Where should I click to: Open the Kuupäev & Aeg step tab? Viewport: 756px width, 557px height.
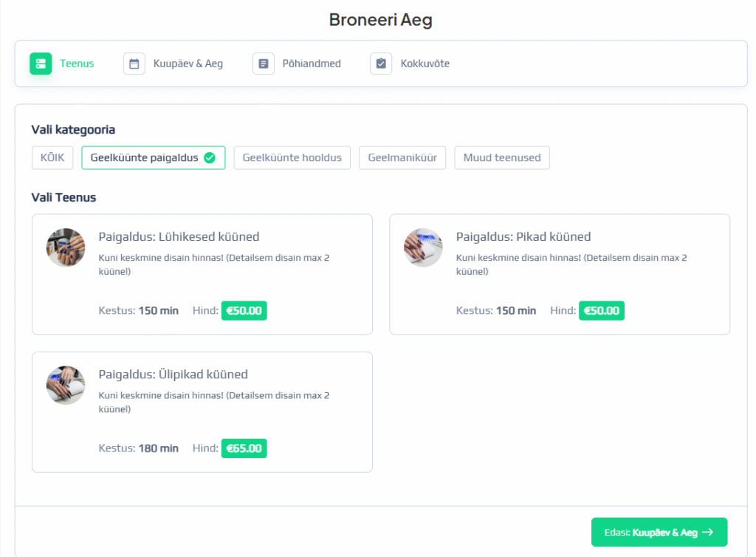[x=188, y=64]
